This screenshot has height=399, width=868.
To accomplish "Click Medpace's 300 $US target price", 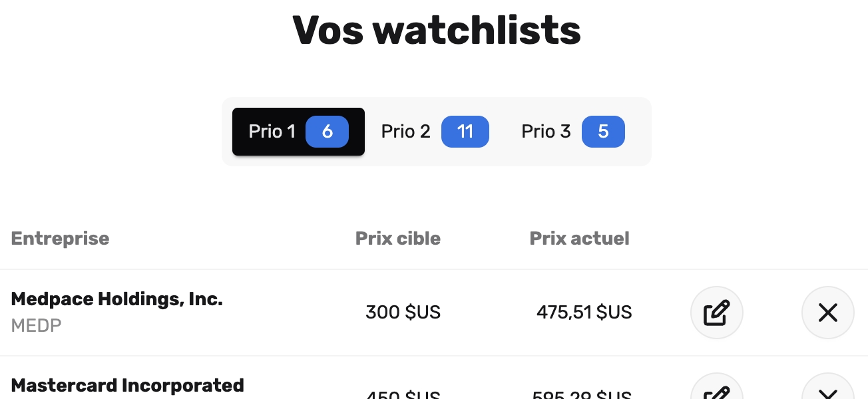I will coord(403,313).
